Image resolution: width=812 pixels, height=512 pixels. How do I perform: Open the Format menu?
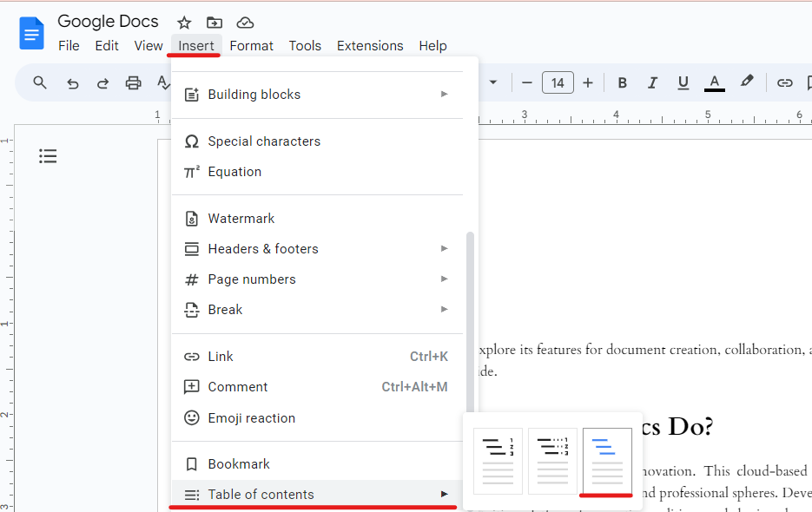[x=251, y=46]
